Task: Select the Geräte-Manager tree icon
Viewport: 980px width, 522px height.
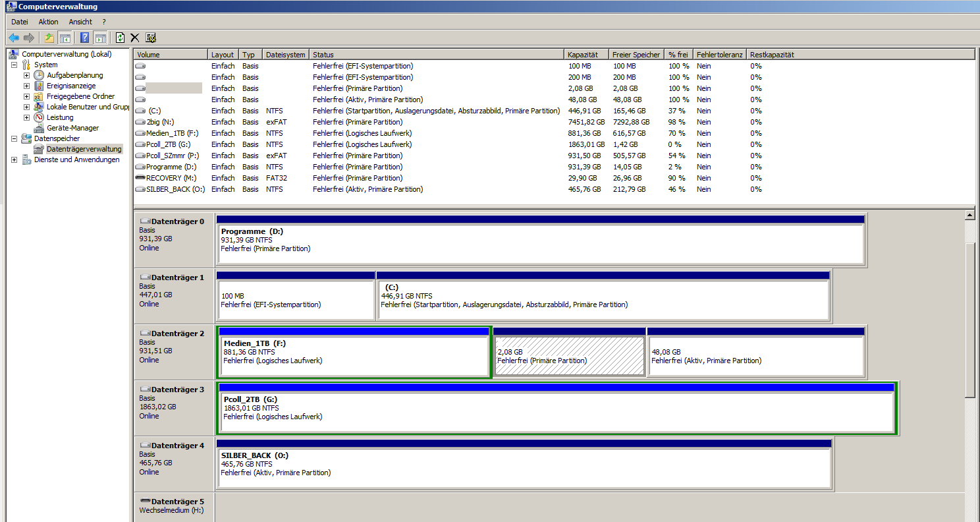Action: tap(40, 128)
